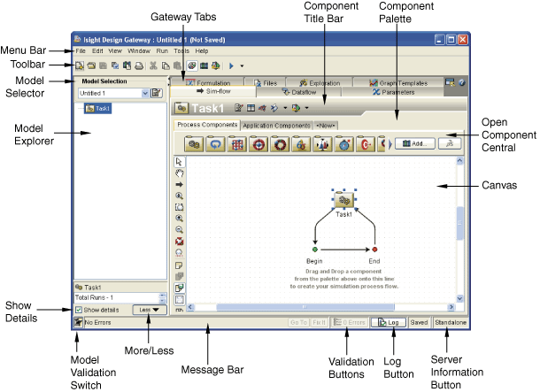This screenshot has width=540, height=392.
Task: Switch to the Dataflow tab
Action: click(299, 92)
